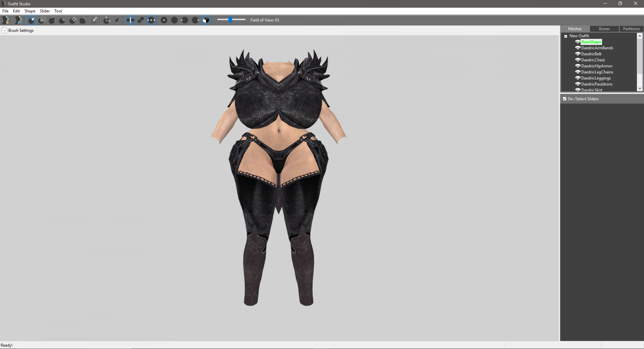Select the DaedricArmBands mesh name
Viewport: 644px width, 349px height.
[x=597, y=48]
